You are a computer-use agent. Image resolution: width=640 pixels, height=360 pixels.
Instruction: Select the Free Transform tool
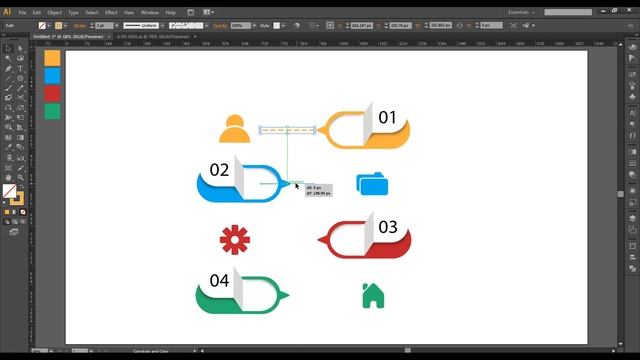[20, 118]
